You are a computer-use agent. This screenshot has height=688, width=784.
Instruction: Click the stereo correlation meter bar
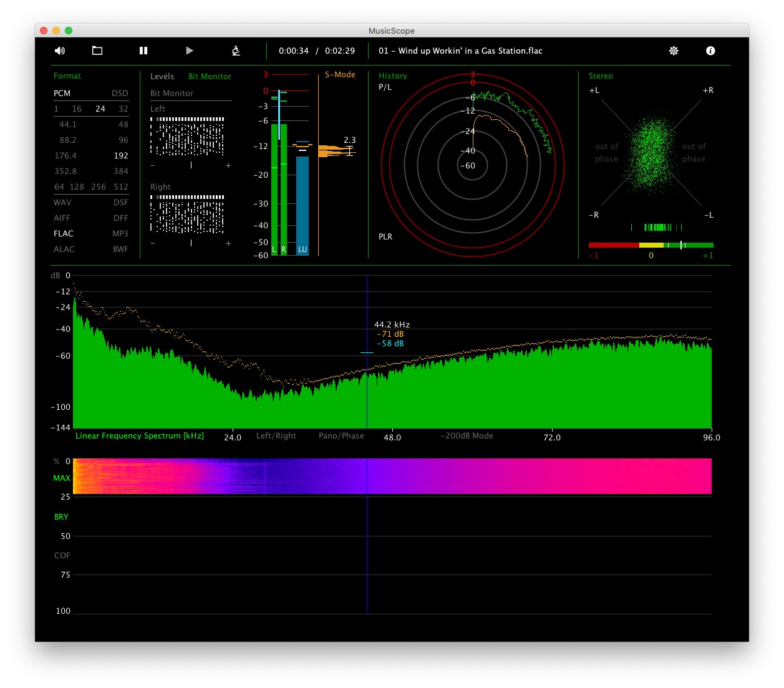[651, 245]
